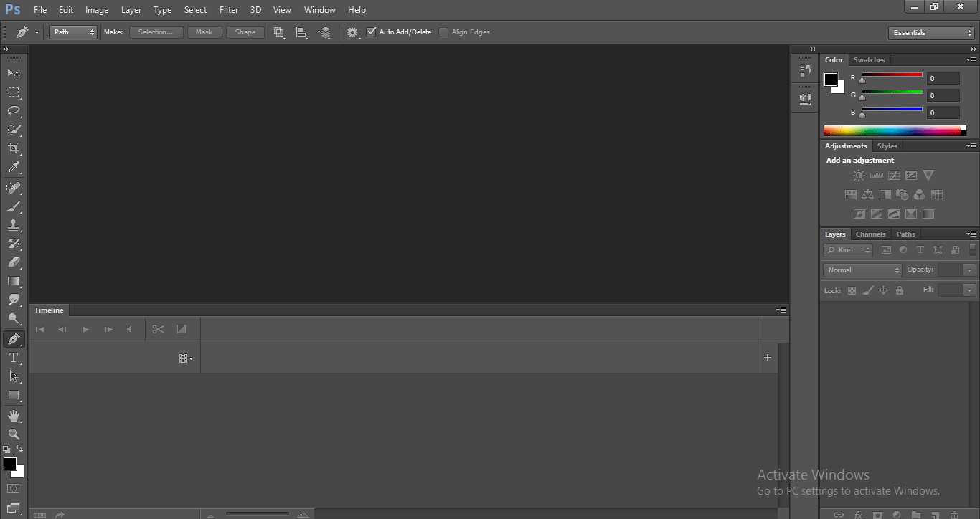Open the Layer menu
The width and height of the screenshot is (980, 519).
tap(131, 10)
